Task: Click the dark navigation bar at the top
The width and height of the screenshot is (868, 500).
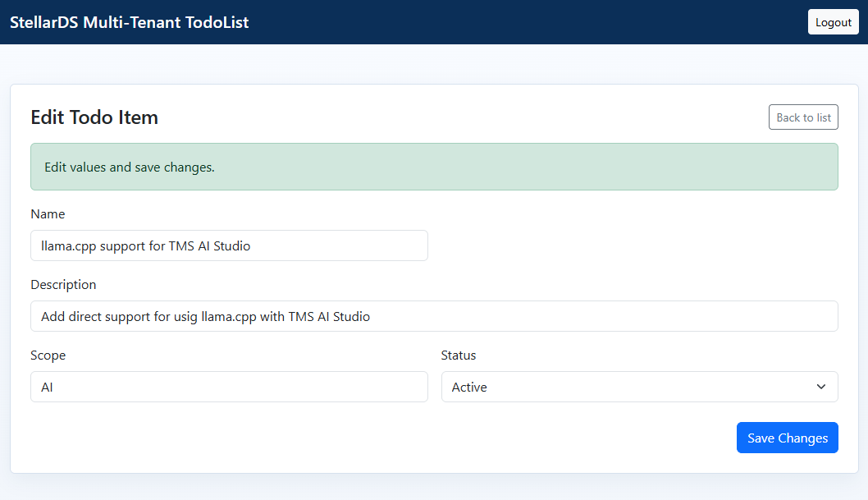Action: [434, 22]
